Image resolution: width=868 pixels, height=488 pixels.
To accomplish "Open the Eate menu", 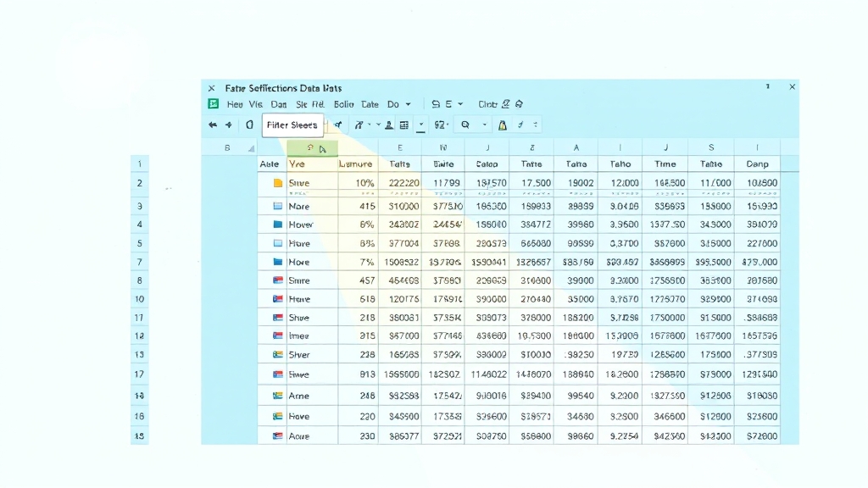I will [x=370, y=105].
